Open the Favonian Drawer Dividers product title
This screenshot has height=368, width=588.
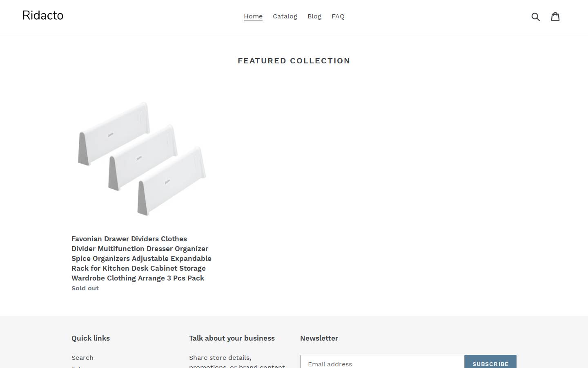(x=141, y=258)
